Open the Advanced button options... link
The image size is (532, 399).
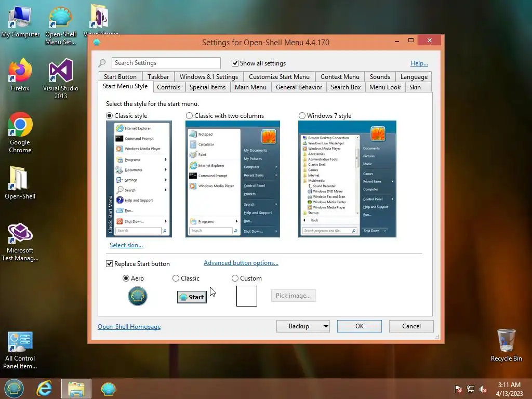coord(241,263)
